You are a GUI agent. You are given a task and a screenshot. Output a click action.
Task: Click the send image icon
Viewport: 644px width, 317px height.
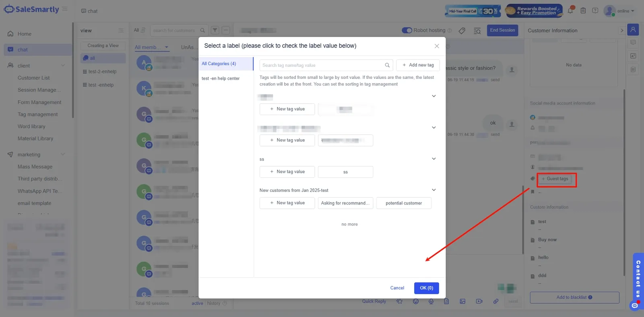(x=462, y=301)
